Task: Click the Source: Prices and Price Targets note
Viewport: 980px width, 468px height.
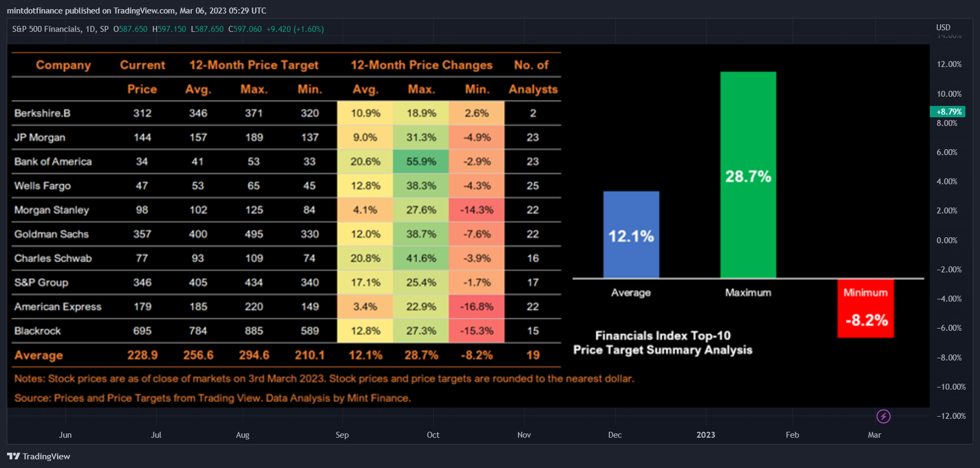Action: coord(212,398)
